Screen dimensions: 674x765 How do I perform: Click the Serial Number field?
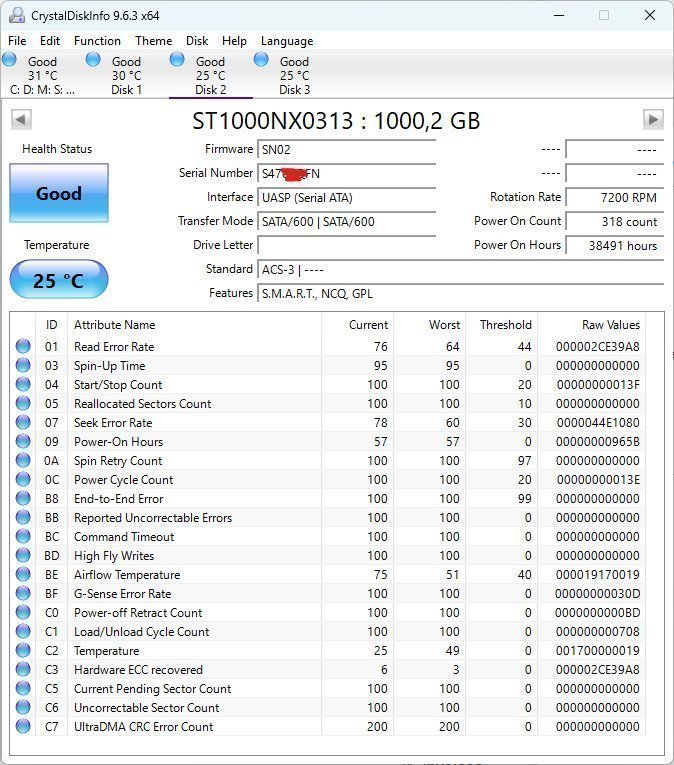coord(347,173)
